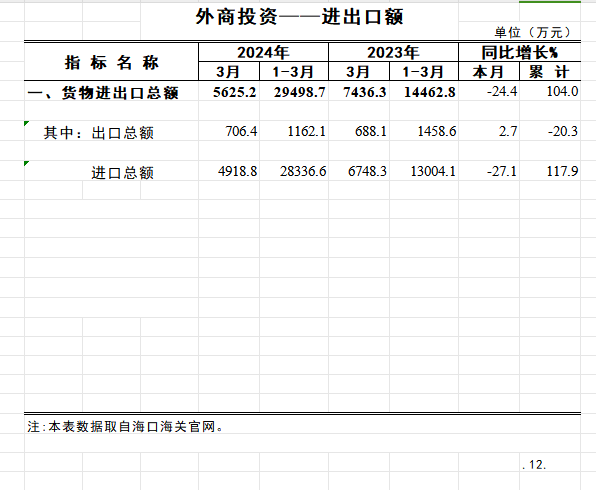Select the footnote 注:本表数据取自海口海关官网

click(x=125, y=427)
